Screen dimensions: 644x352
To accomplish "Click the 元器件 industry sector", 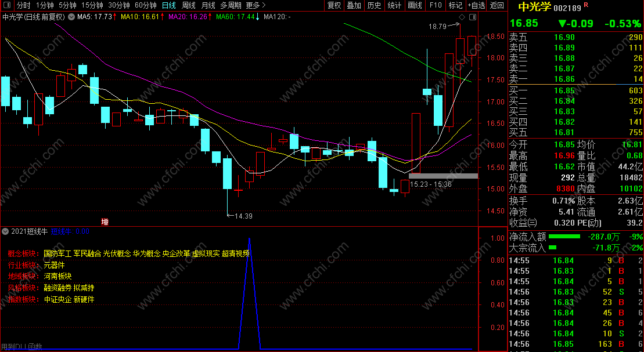I will (54, 265).
